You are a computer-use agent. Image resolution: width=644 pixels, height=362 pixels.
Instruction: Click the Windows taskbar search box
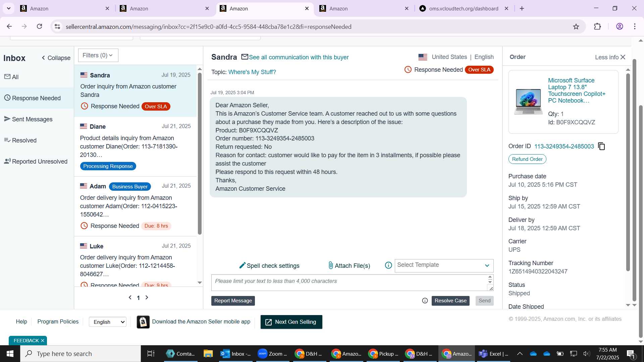click(80, 354)
